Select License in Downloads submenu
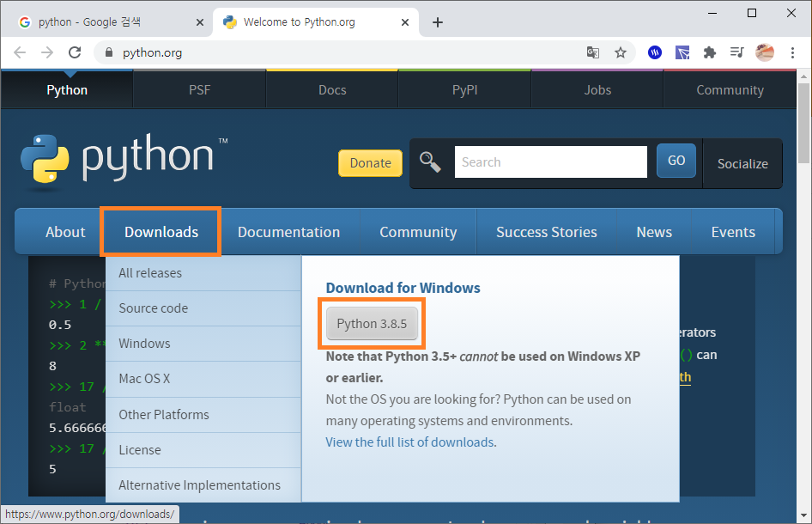This screenshot has width=812, height=524. tap(203, 450)
